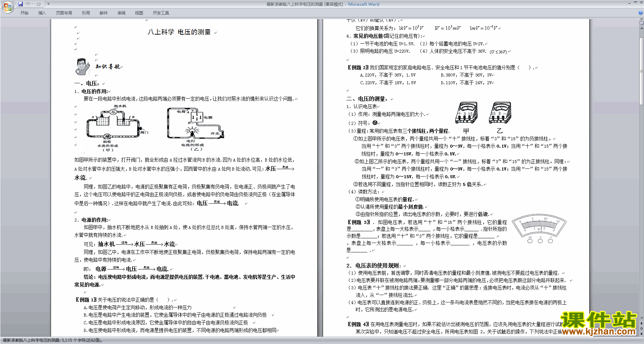Click answer option D.110V, 不高于 24V, 2V
The image size is (644, 344).
466,83
